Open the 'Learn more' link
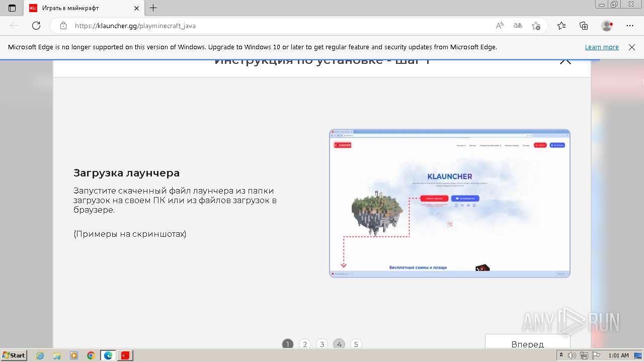This screenshot has height=362, width=644. click(x=602, y=47)
